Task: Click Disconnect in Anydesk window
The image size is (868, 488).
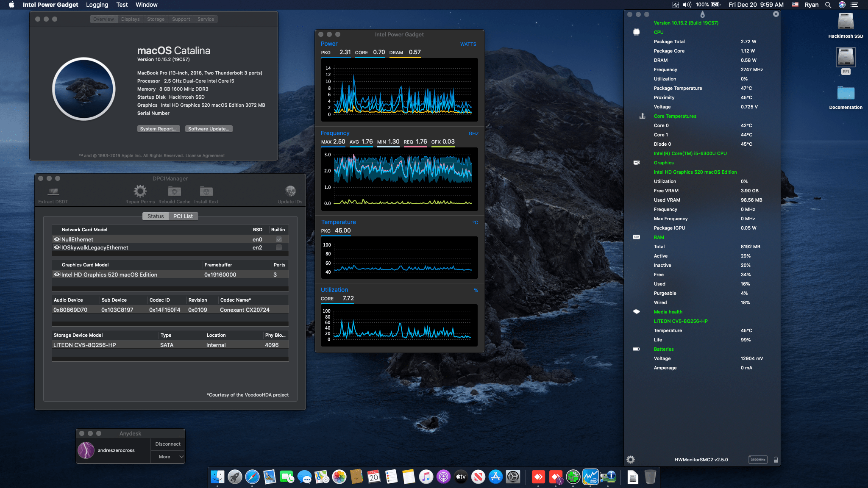Action: tap(168, 444)
